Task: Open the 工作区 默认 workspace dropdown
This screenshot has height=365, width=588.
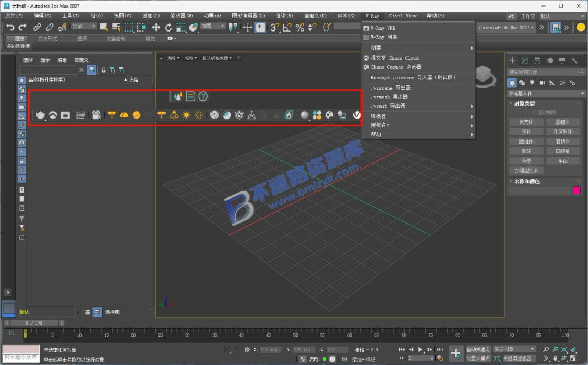Action: tap(562, 16)
